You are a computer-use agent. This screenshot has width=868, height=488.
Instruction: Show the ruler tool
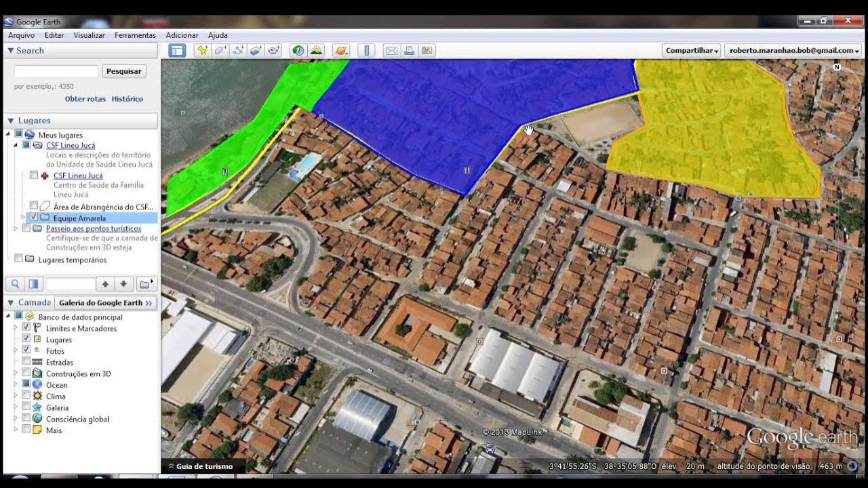[366, 50]
